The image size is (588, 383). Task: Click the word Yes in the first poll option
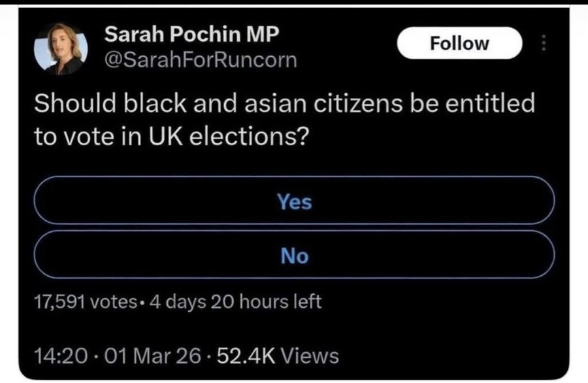[x=295, y=202]
